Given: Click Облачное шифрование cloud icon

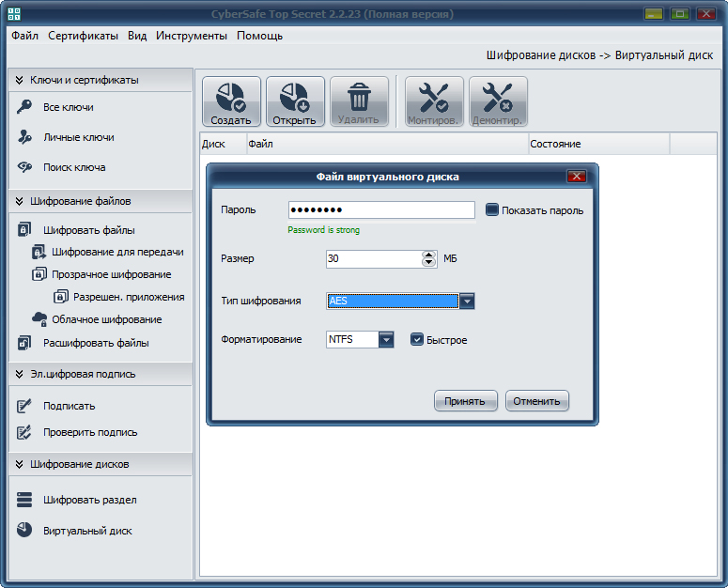Looking at the screenshot, I should [x=39, y=318].
